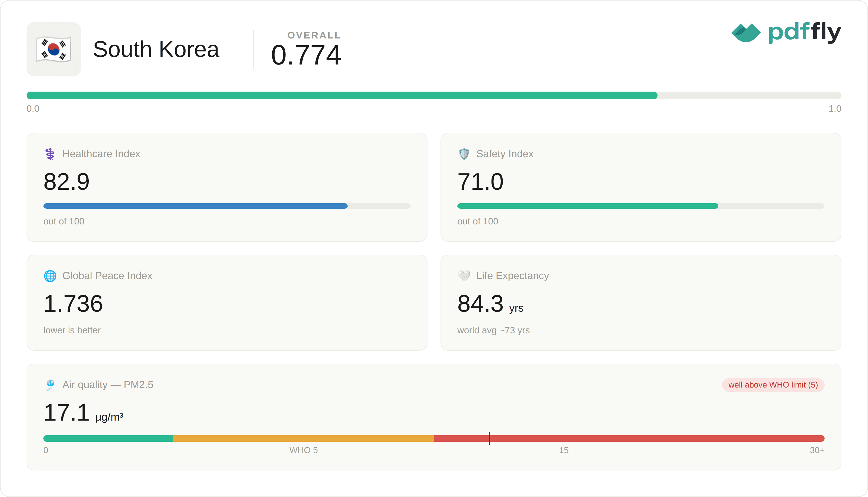Viewport: 868px width, 497px height.
Task: Click the Air quality wind icon
Action: [x=50, y=385]
